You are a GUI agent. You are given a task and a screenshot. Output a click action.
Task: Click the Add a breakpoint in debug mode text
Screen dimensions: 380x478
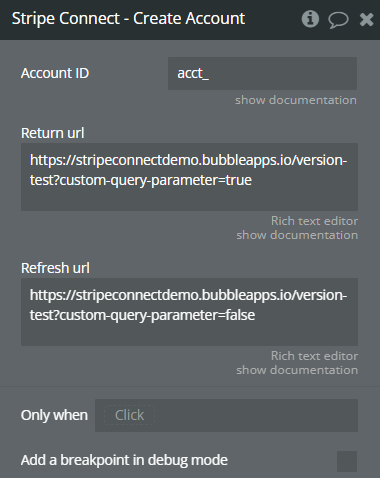coord(124,460)
